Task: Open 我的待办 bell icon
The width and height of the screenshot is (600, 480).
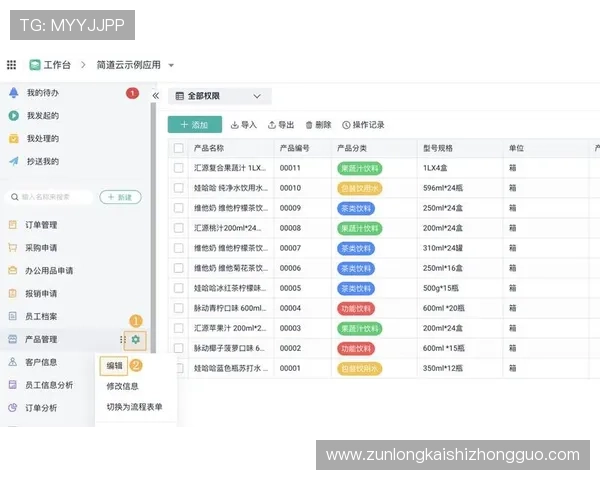Action: pos(13,93)
